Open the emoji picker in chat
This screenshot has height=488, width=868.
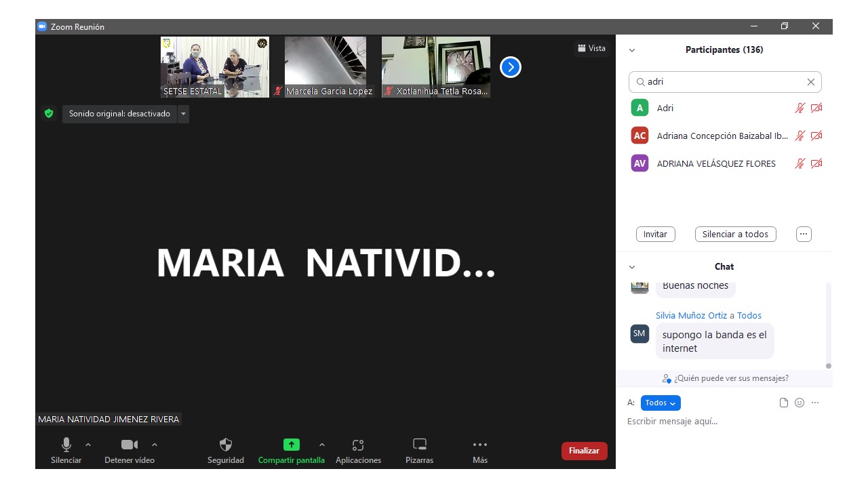click(800, 403)
